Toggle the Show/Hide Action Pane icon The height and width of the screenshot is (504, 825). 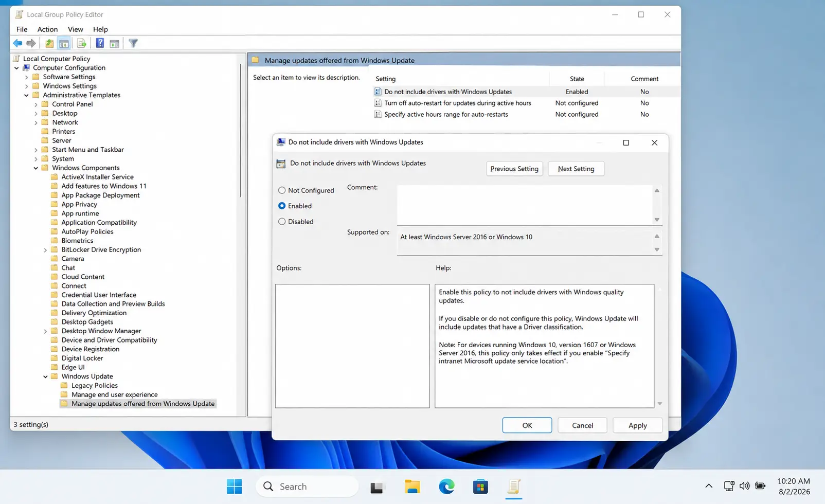[x=114, y=43]
